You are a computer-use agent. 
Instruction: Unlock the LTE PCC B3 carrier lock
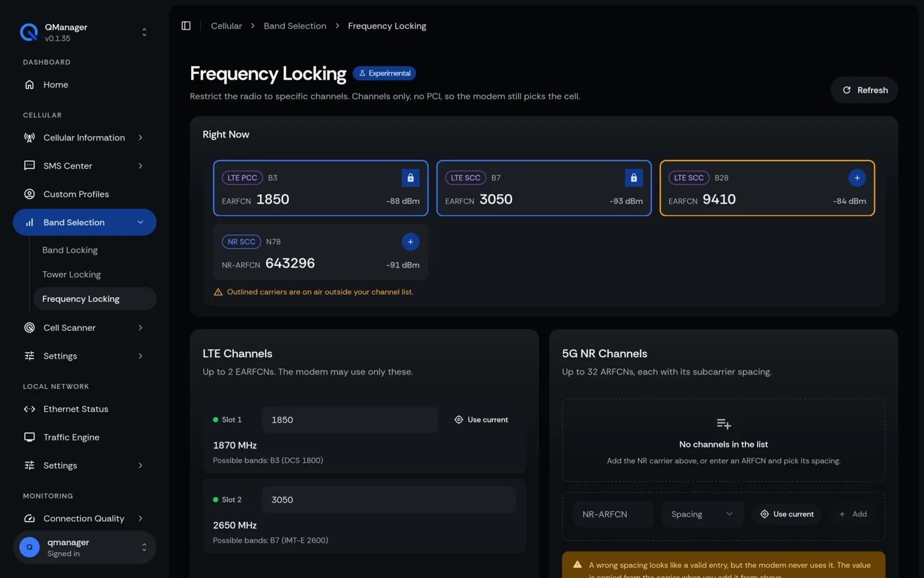click(x=411, y=178)
